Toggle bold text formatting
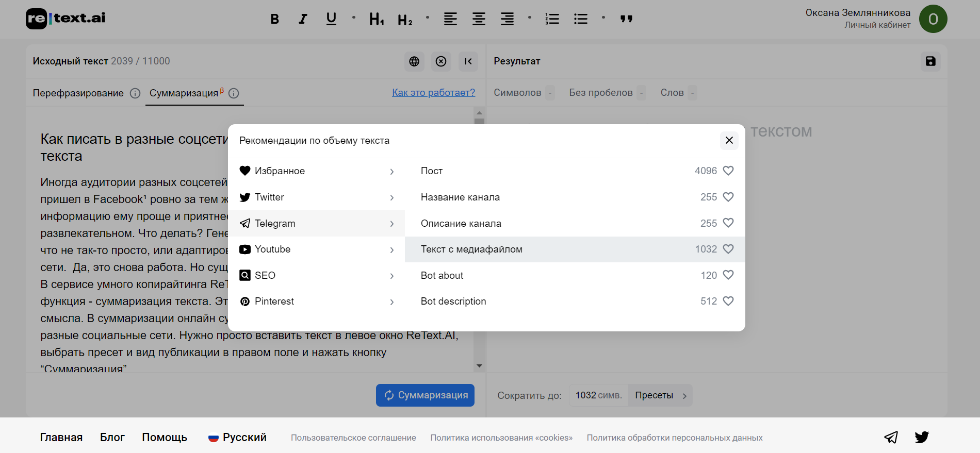The width and height of the screenshot is (980, 453). point(274,19)
